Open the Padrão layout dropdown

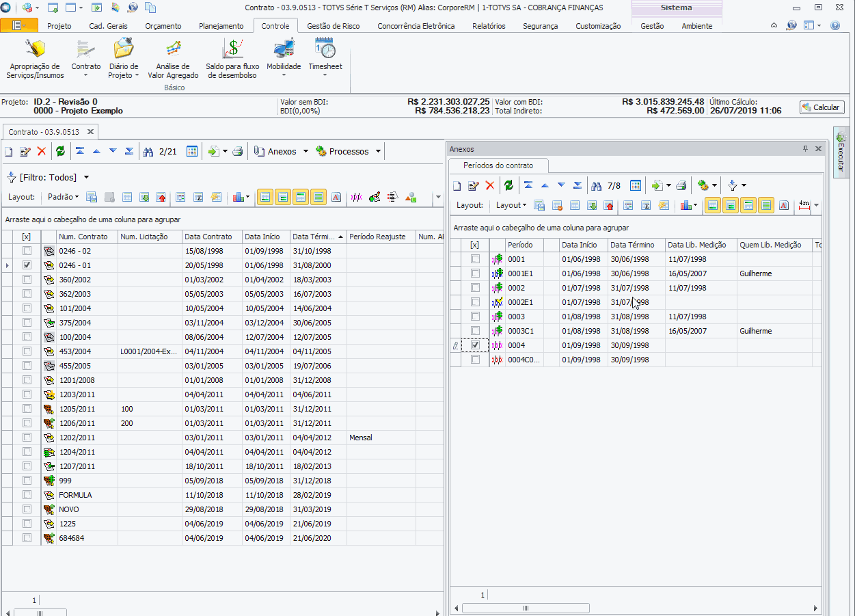click(63, 197)
